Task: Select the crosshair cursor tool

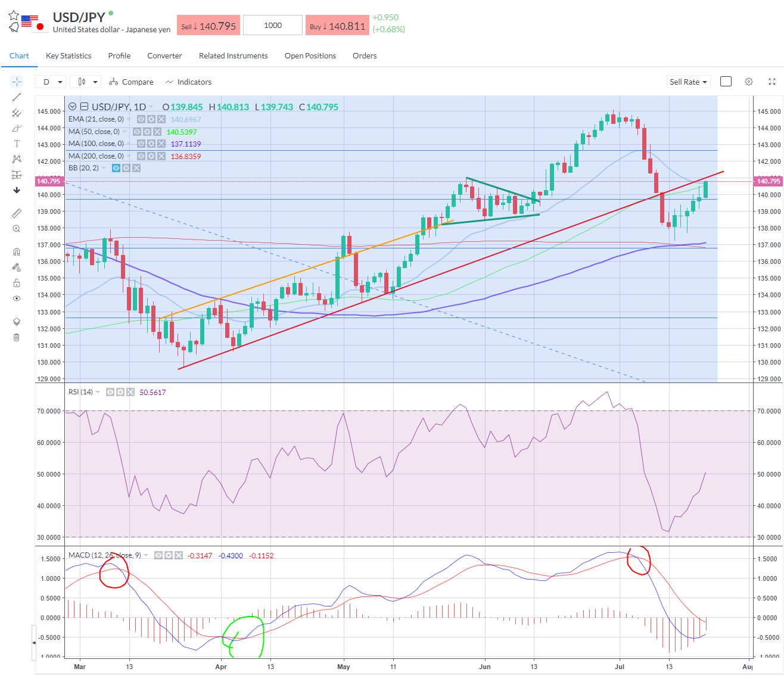Action: tap(17, 82)
